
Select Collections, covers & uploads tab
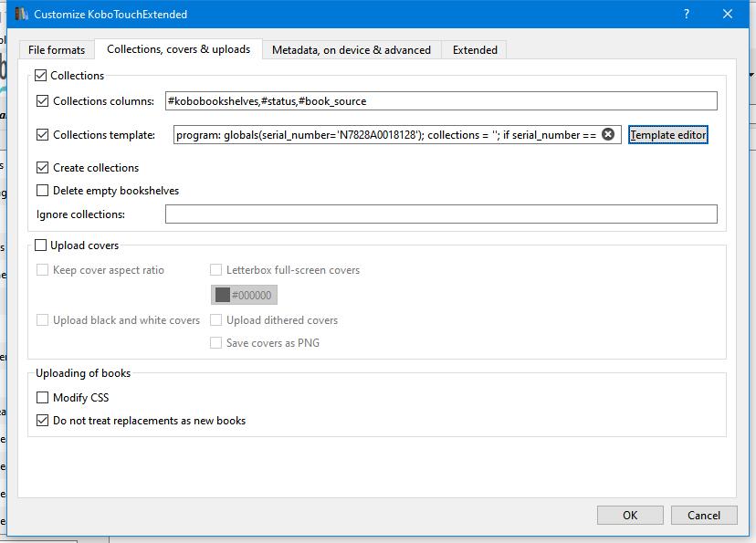178,49
